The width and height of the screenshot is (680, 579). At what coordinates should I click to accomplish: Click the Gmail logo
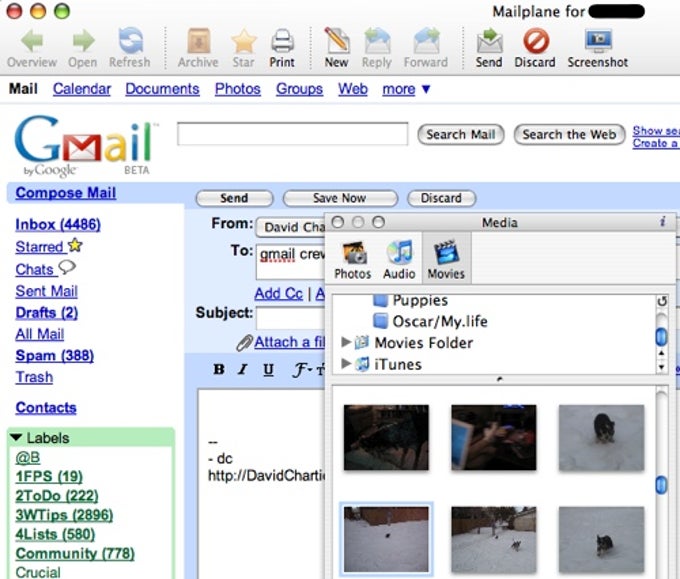[x=87, y=145]
